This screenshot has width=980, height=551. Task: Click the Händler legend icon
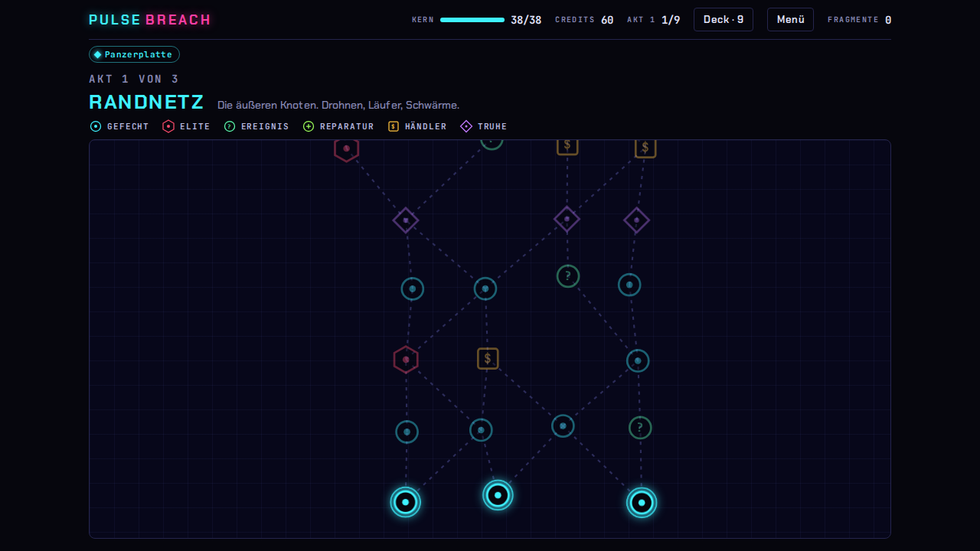point(394,126)
